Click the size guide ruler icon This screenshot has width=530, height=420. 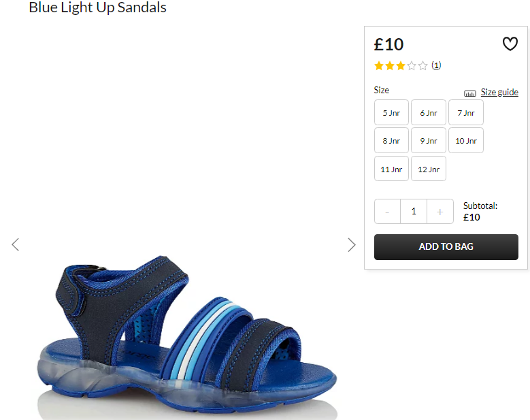(x=470, y=93)
